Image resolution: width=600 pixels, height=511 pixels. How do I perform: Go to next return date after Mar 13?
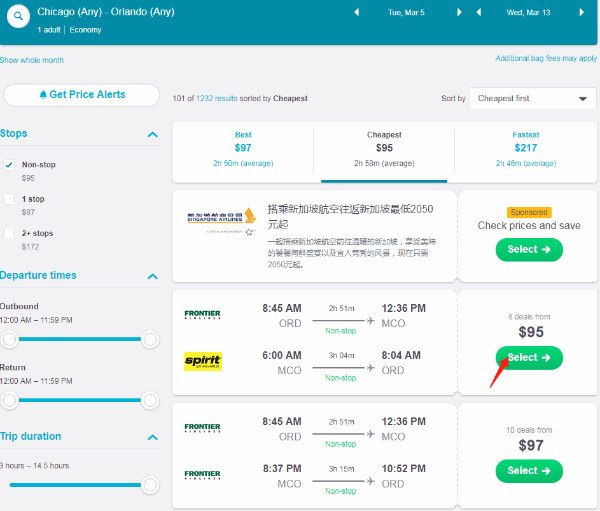coord(582,12)
